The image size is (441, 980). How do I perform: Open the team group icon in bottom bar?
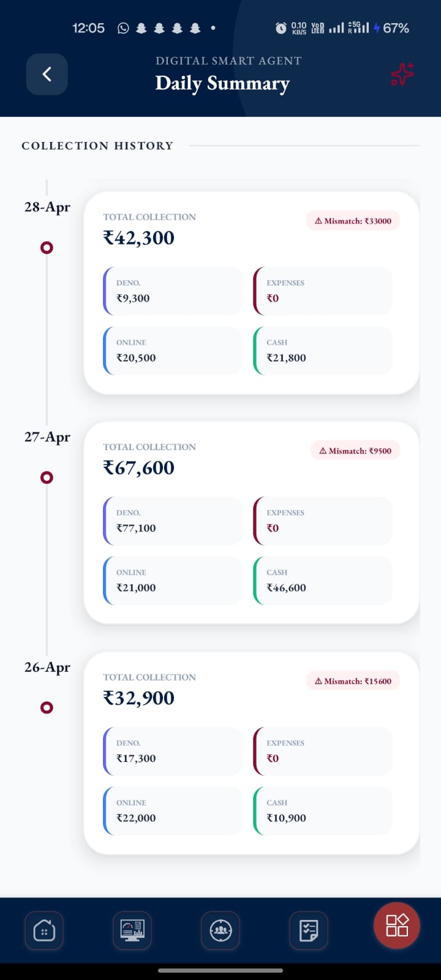pos(221,931)
